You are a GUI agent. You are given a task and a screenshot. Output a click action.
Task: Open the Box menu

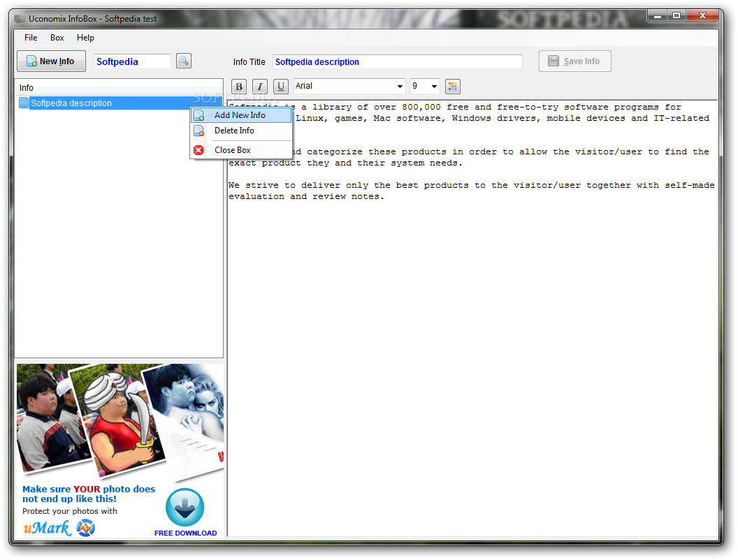pyautogui.click(x=57, y=38)
